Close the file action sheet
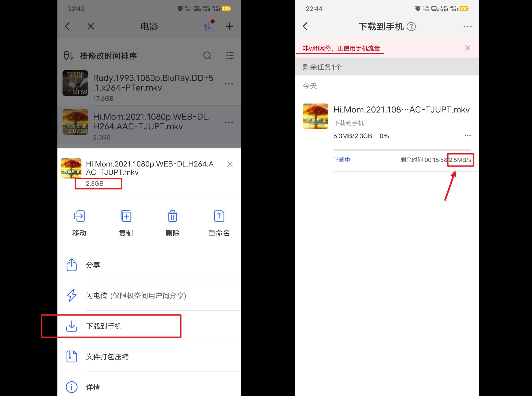532x396 pixels. [229, 164]
